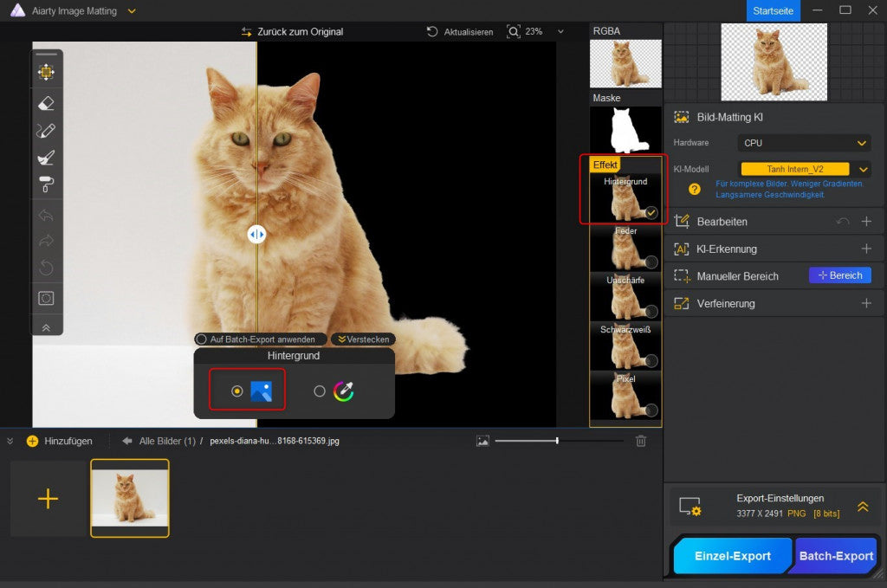Click the trash icon to delete image
The width and height of the screenshot is (887, 588).
click(x=641, y=441)
